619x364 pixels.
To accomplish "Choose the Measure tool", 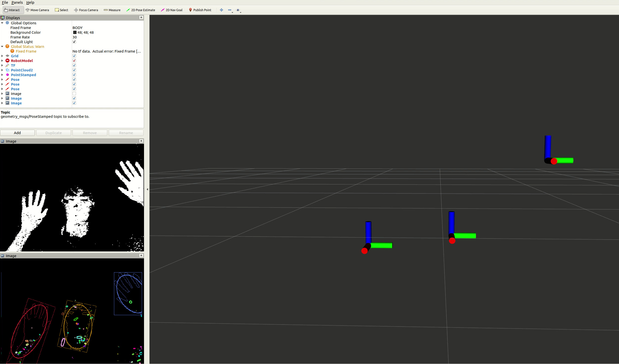I will pyautogui.click(x=112, y=10).
